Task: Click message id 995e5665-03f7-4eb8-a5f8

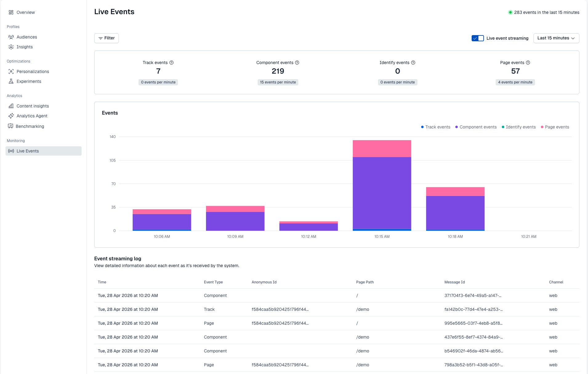Action: pyautogui.click(x=473, y=323)
